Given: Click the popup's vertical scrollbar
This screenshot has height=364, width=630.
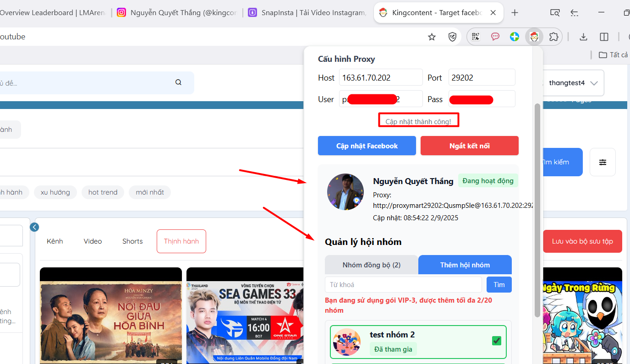Looking at the screenshot, I should [537, 206].
